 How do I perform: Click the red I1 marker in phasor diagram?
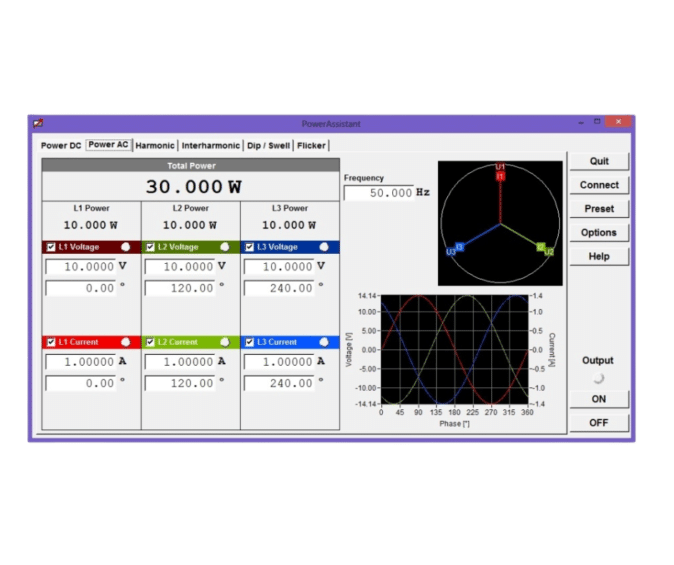point(500,176)
